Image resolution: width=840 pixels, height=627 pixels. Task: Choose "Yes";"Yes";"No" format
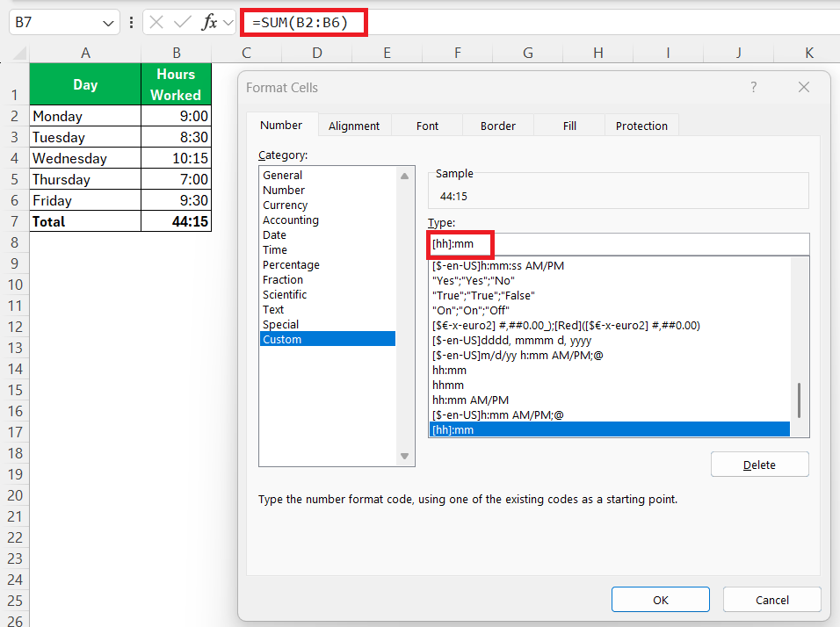[x=610, y=281]
